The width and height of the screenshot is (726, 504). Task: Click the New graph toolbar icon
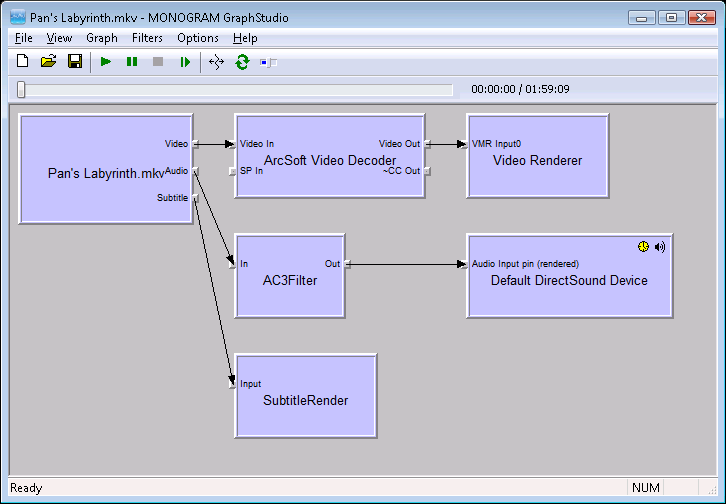pyautogui.click(x=22, y=62)
